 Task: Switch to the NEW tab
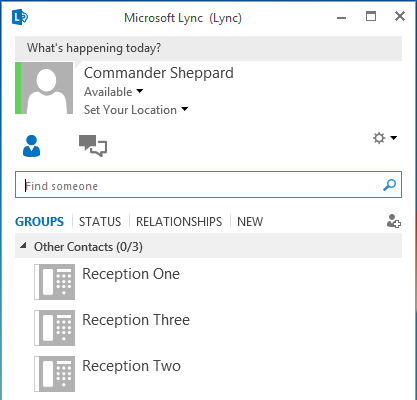pos(250,222)
